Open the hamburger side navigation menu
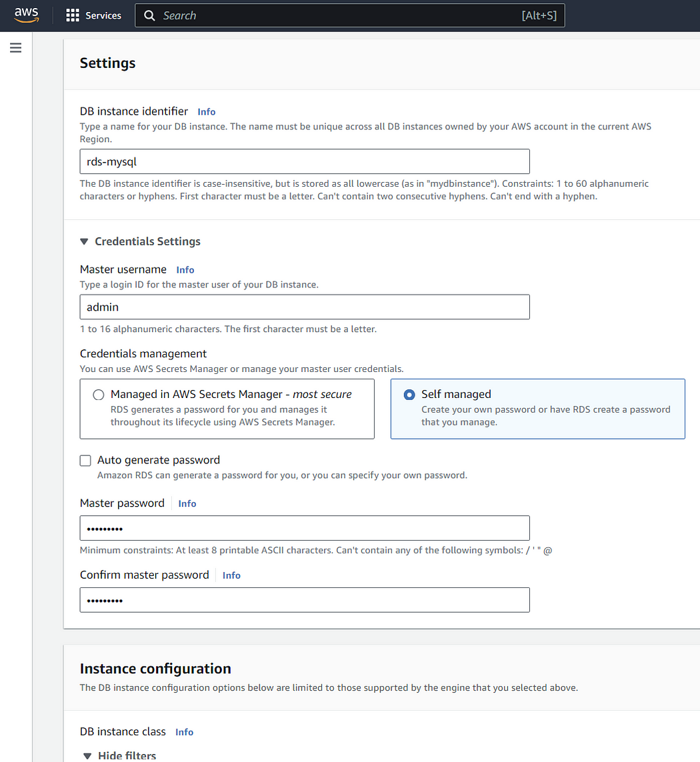This screenshot has height=762, width=700. (x=15, y=47)
